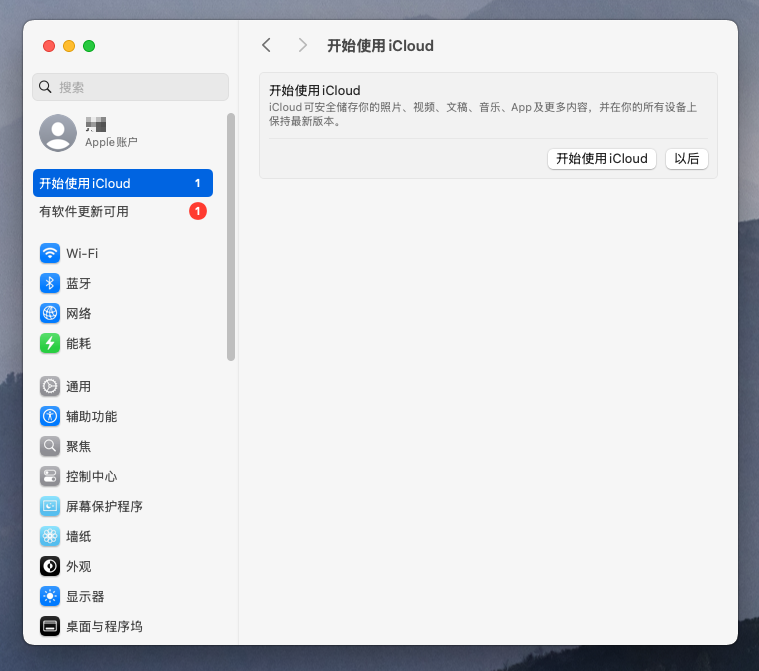Select the 墙纸 wallpaper icon

[50, 536]
